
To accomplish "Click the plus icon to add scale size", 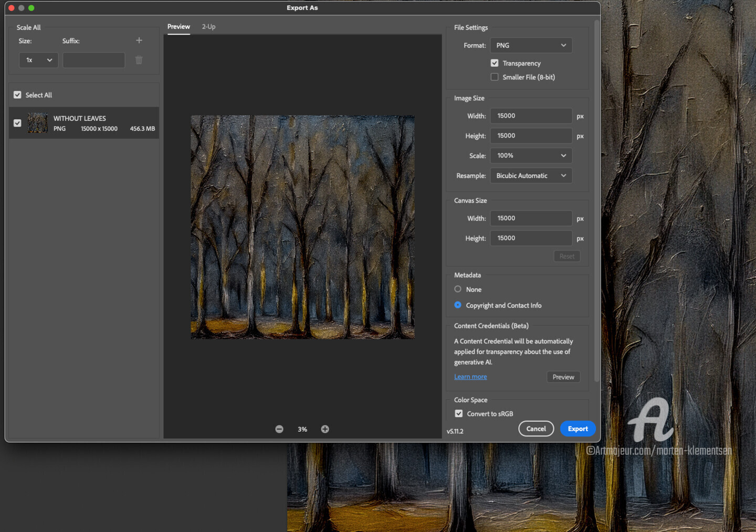I will [139, 40].
